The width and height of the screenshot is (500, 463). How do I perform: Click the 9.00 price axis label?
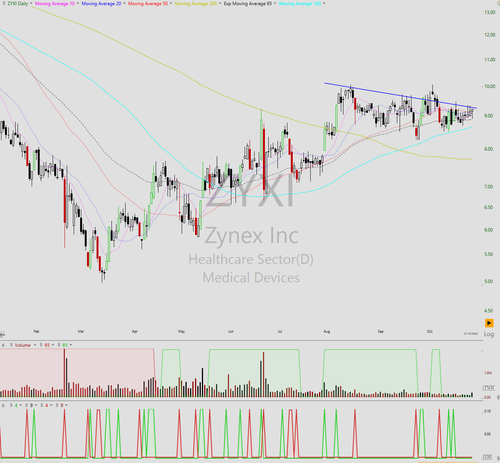pyautogui.click(x=489, y=116)
